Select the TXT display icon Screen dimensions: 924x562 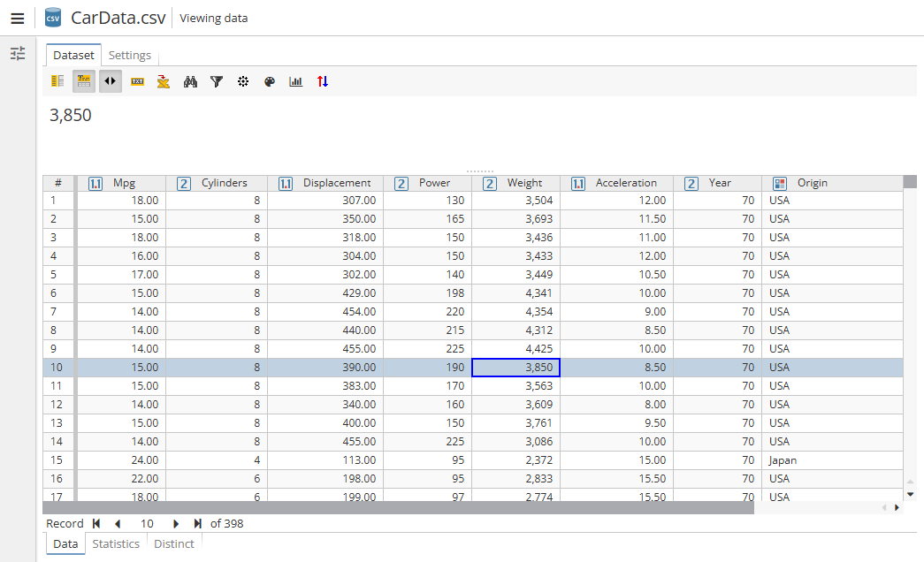point(137,81)
